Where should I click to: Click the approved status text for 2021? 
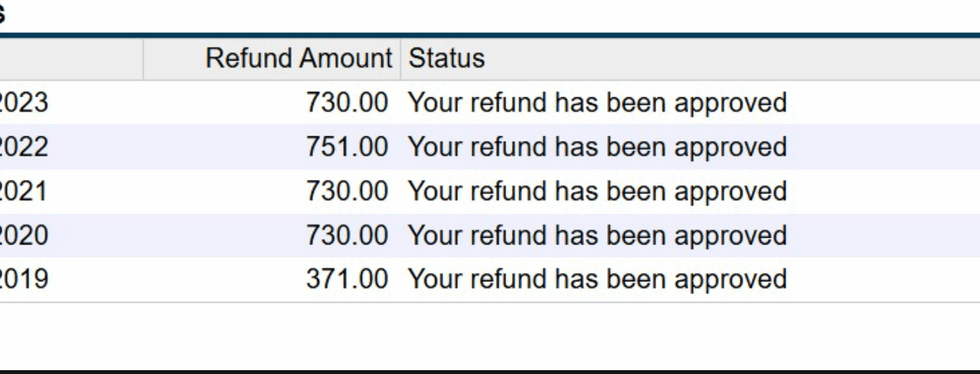point(597,191)
